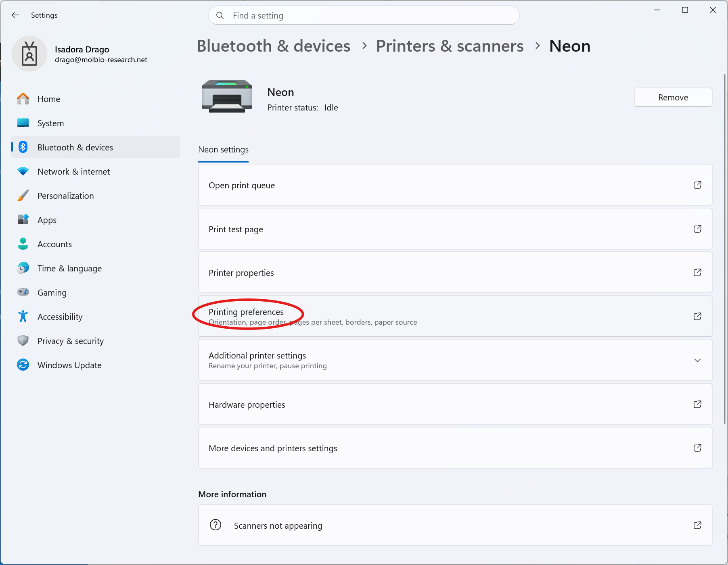Viewport: 728px width, 565px height.
Task: Navigate to Apps settings
Action: tap(95, 220)
